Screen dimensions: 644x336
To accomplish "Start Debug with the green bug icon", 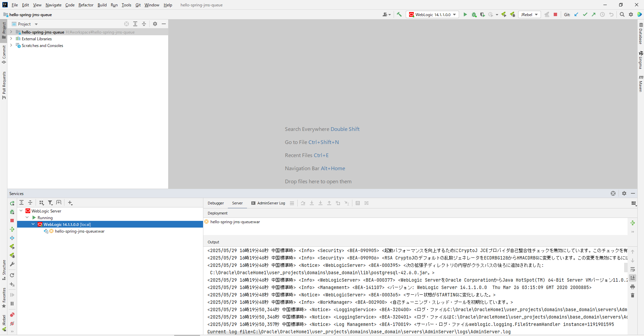I will pyautogui.click(x=474, y=14).
